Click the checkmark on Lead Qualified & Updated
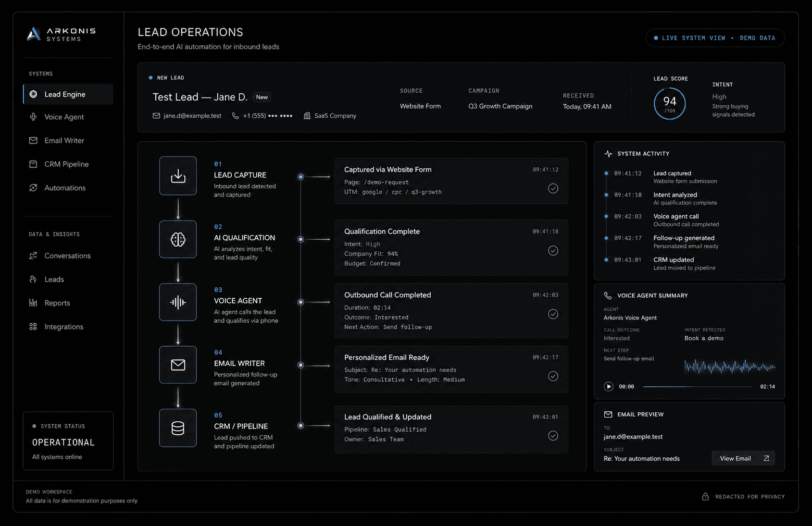The image size is (812, 526). [553, 436]
